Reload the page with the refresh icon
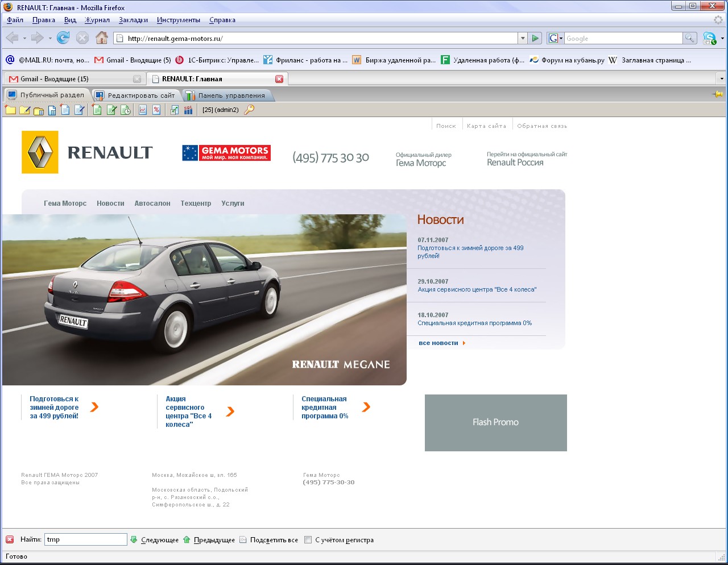The image size is (728, 565). [x=63, y=38]
